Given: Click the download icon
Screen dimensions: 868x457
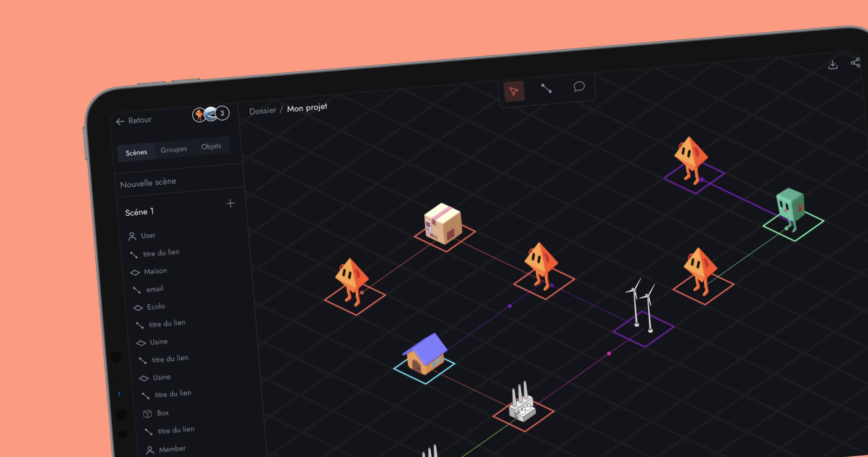Looking at the screenshot, I should pos(833,65).
